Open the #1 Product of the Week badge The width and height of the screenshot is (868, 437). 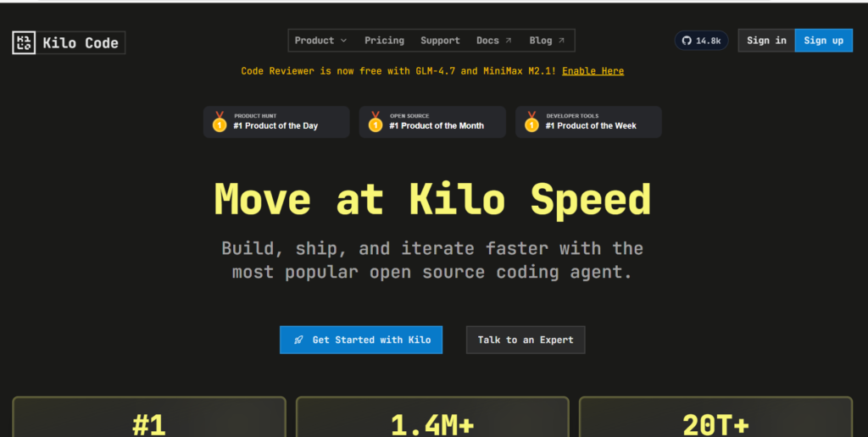[588, 122]
